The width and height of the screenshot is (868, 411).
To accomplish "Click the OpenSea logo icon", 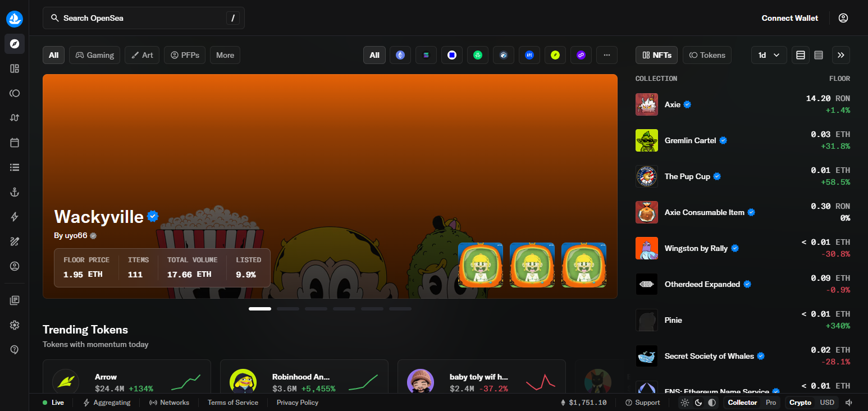I will tap(15, 19).
